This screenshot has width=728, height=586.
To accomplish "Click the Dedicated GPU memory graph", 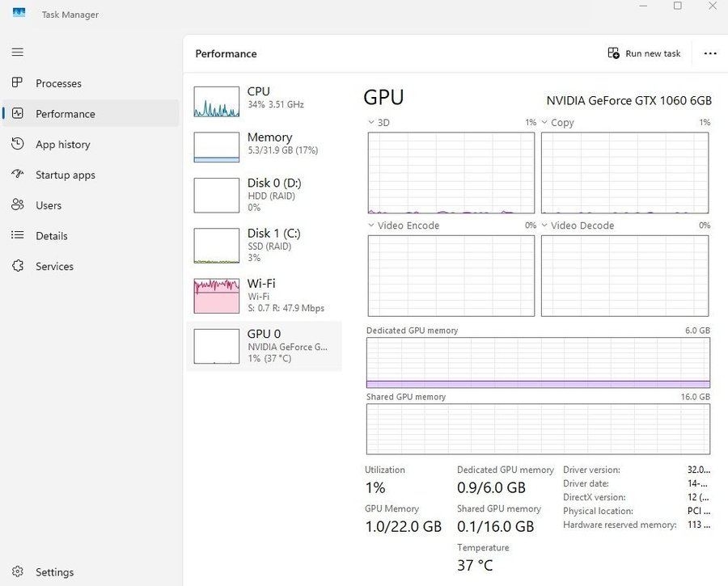I will (538, 363).
